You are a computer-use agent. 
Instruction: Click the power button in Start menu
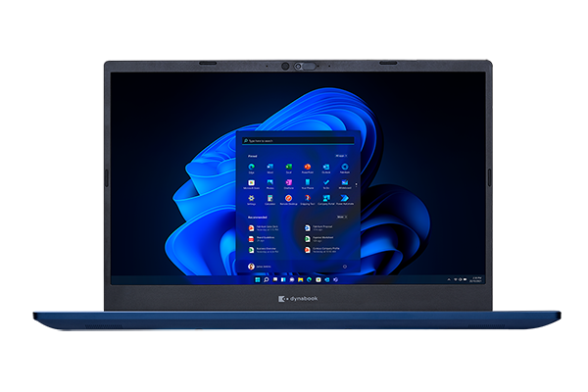click(x=345, y=266)
